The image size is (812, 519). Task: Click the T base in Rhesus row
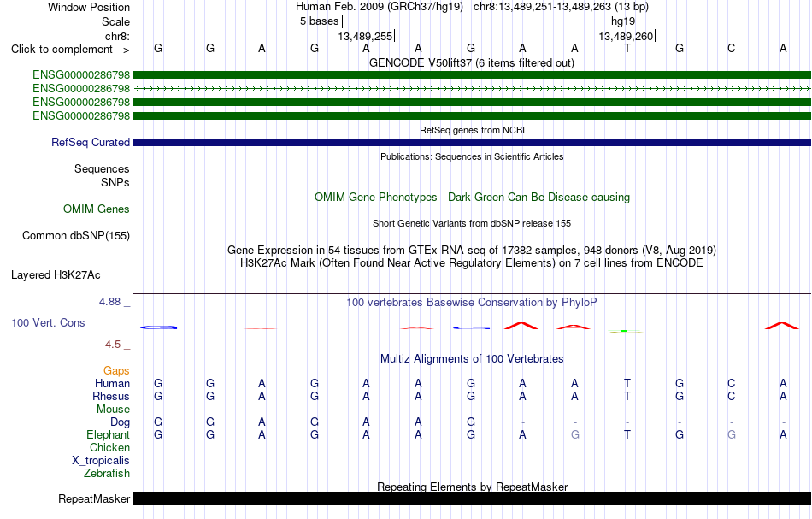(x=627, y=396)
